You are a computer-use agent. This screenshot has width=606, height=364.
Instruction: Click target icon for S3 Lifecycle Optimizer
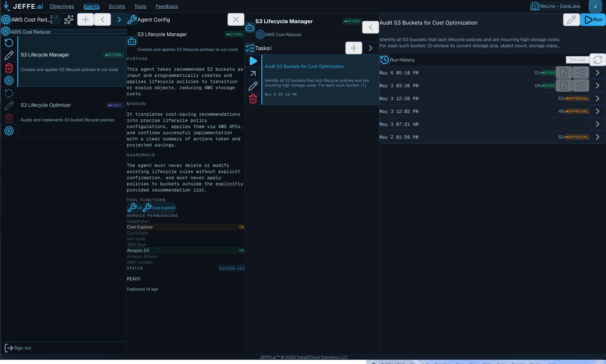click(9, 131)
